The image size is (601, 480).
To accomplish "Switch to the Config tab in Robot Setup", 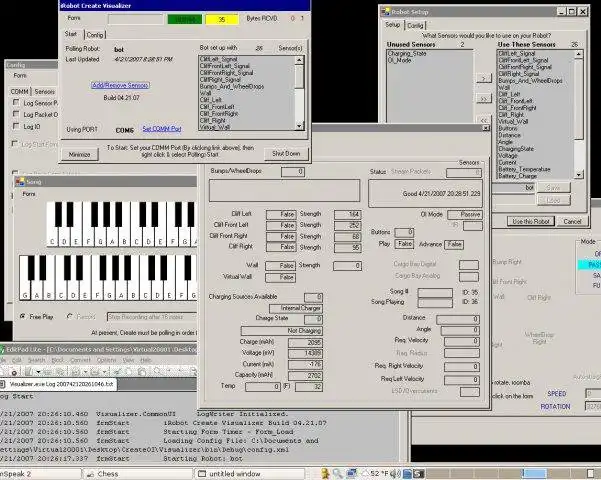I will coord(415,25).
